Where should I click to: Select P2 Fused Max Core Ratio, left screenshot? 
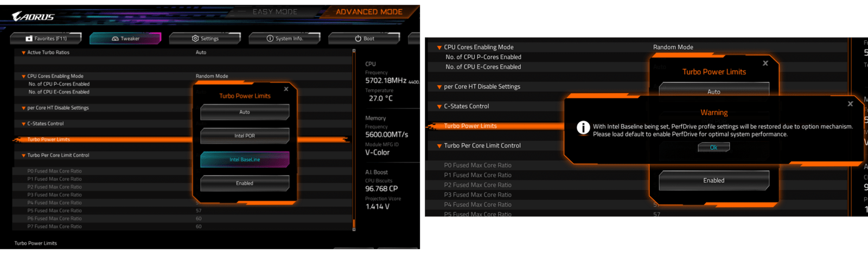pyautogui.click(x=55, y=187)
